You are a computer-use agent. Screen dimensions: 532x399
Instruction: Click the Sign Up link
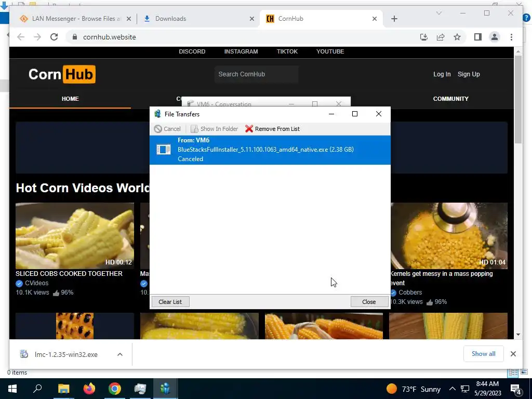(x=469, y=74)
